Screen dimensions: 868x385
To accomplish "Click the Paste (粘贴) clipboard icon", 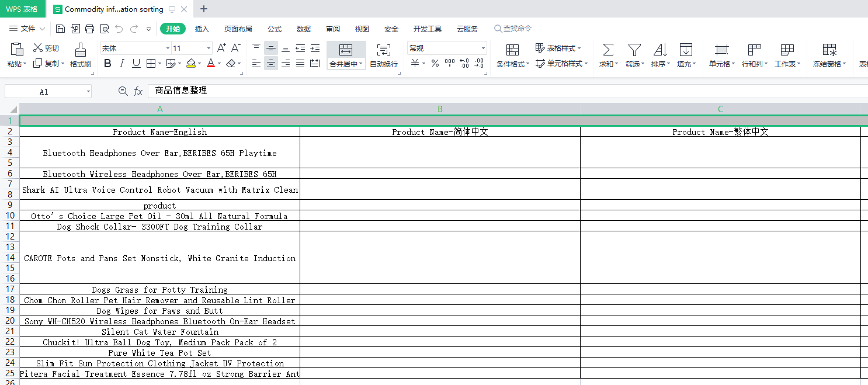I will tap(17, 49).
